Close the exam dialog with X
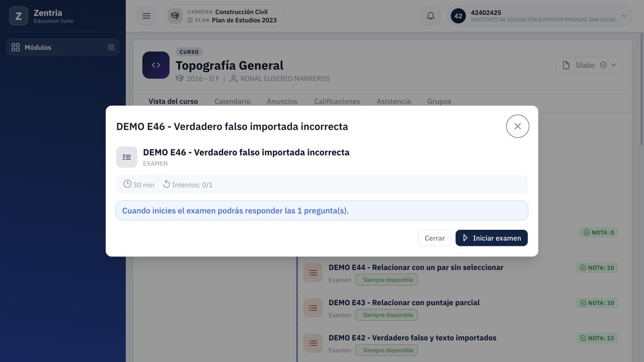This screenshot has height=362, width=644. point(518,126)
